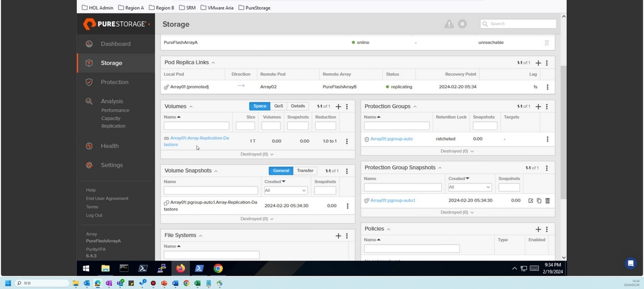Open the blue chat bubble widget
Viewport: 644px width, 289px height.
click(631, 263)
